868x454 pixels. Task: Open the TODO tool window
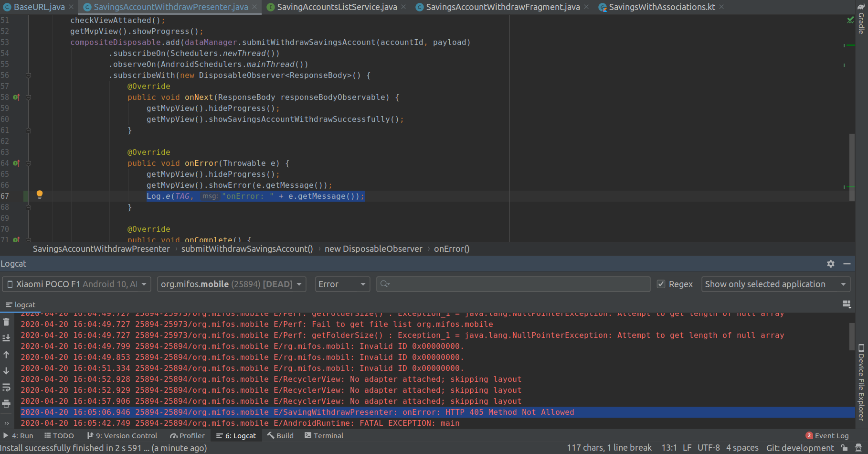pos(59,436)
